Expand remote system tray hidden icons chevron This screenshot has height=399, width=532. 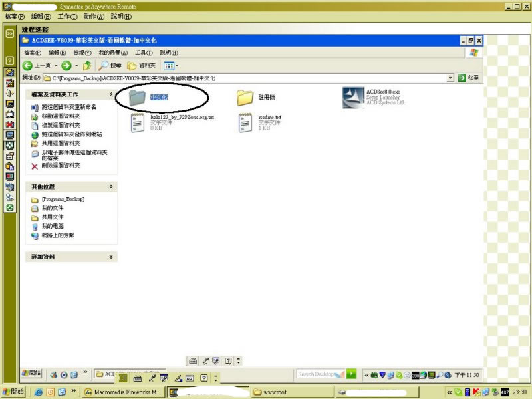366,375
